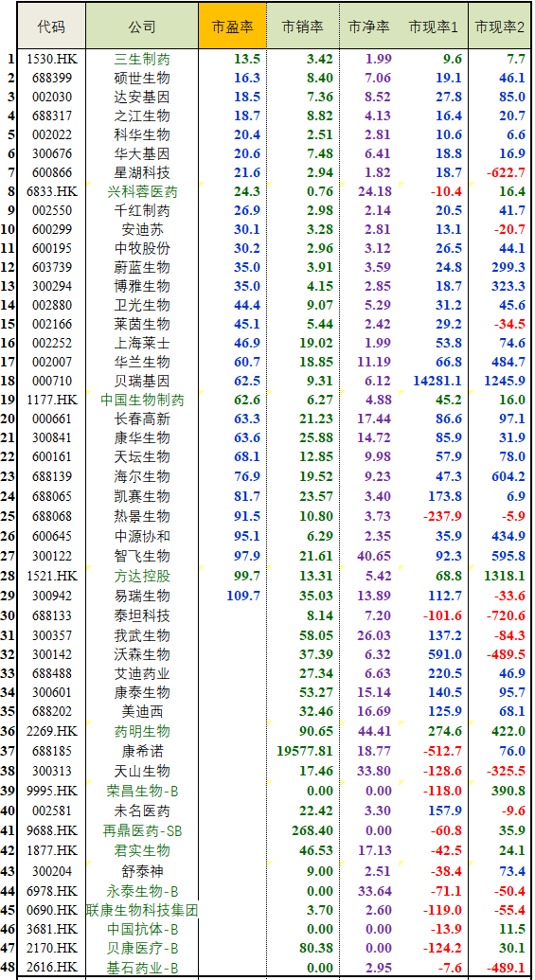Click code cell 002166

[50, 324]
